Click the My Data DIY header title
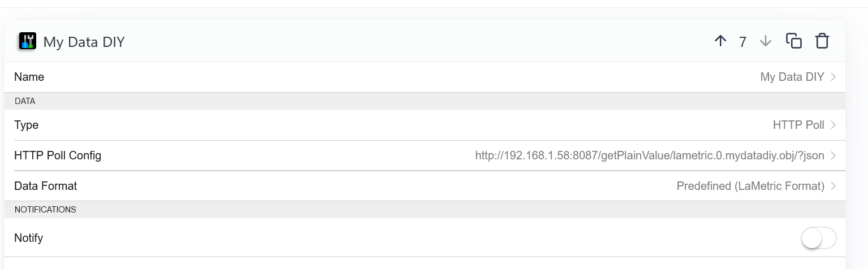 (84, 42)
